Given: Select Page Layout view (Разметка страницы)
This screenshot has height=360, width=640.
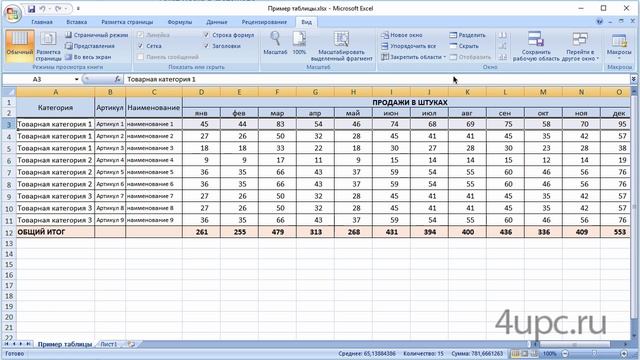Looking at the screenshot, I should [48, 45].
